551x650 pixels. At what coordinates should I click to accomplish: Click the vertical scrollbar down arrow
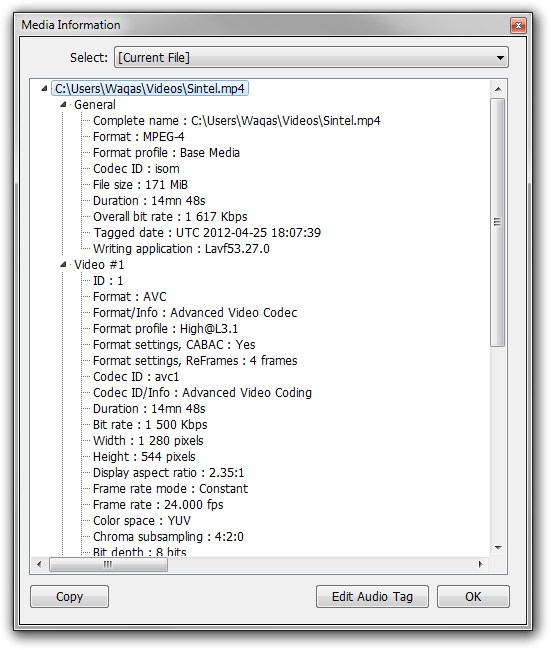(498, 548)
